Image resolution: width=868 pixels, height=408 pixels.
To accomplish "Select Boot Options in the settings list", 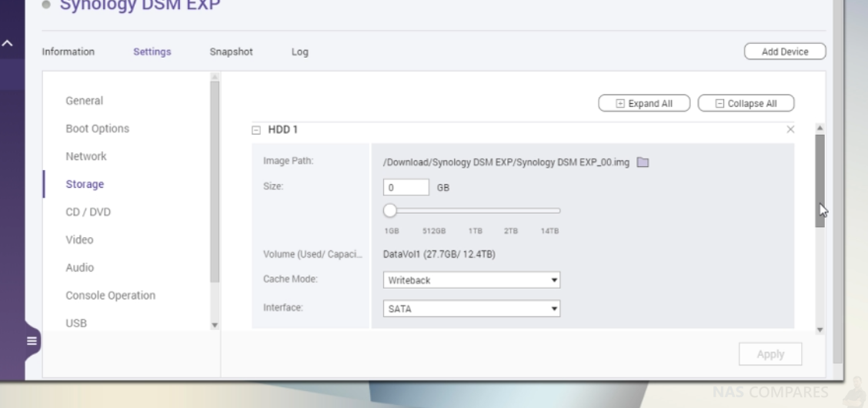I will [x=98, y=129].
